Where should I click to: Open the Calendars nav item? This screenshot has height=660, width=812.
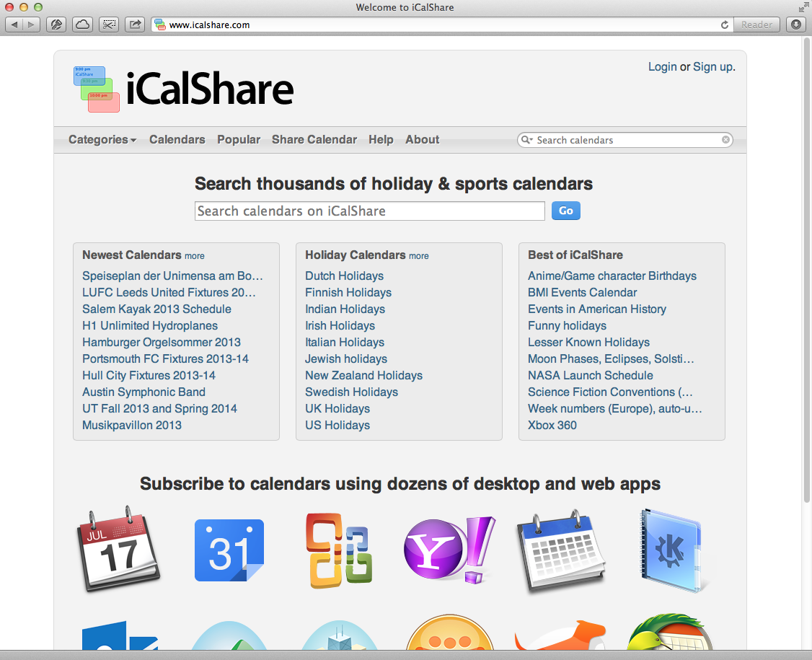[x=177, y=139]
